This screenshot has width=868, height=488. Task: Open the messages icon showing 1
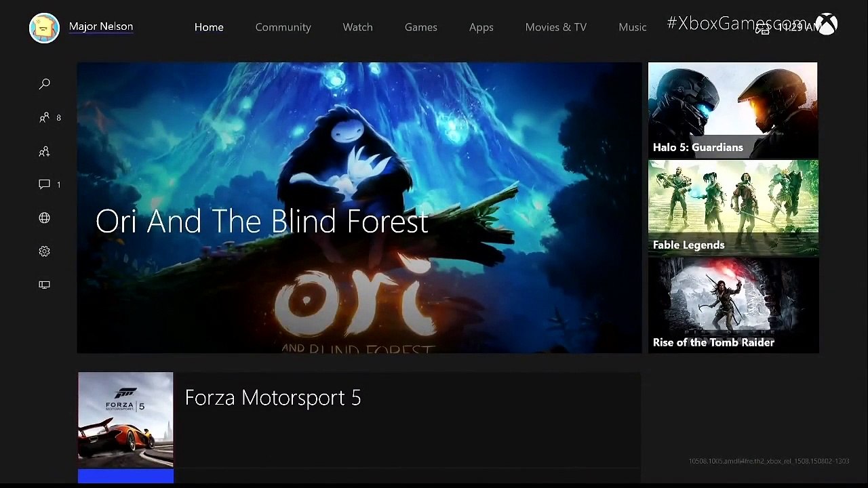45,184
